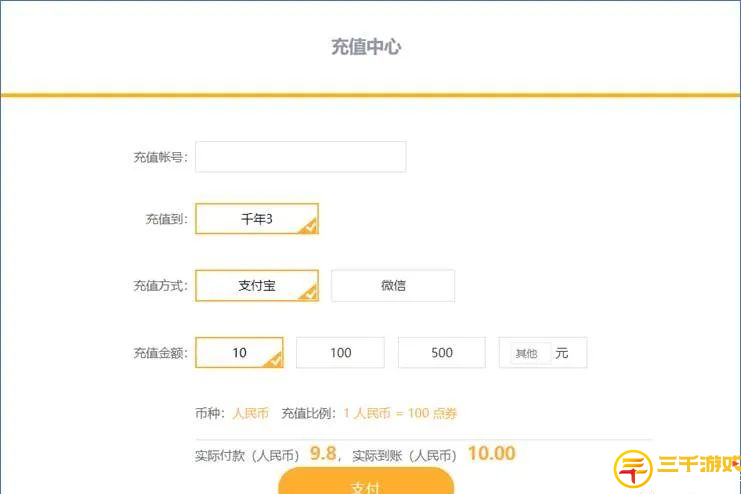Image resolution: width=747 pixels, height=494 pixels.
Task: Select the 千年3 recharge target option
Action: point(257,219)
